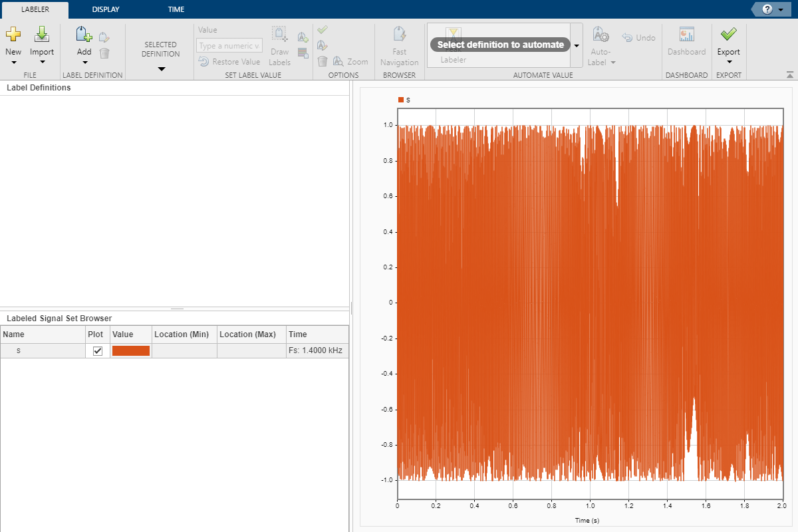Switch to the Display tab
This screenshot has width=798, height=532.
106,9
